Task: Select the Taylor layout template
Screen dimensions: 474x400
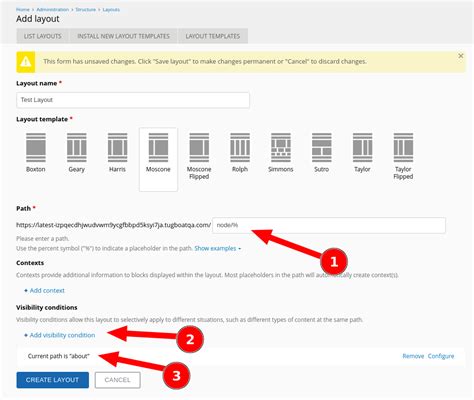Action: pos(362,153)
